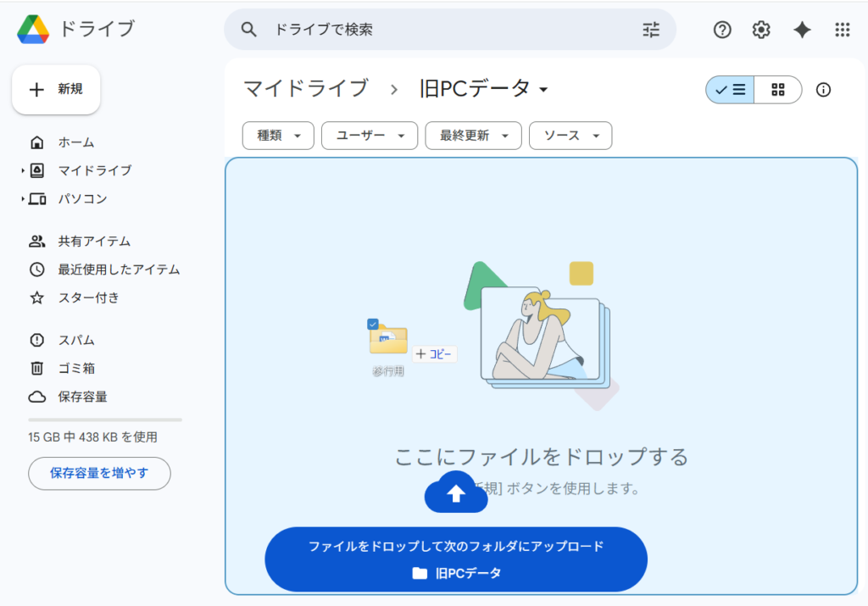868x606 pixels.
Task: Open the help support icon
Action: point(722,30)
